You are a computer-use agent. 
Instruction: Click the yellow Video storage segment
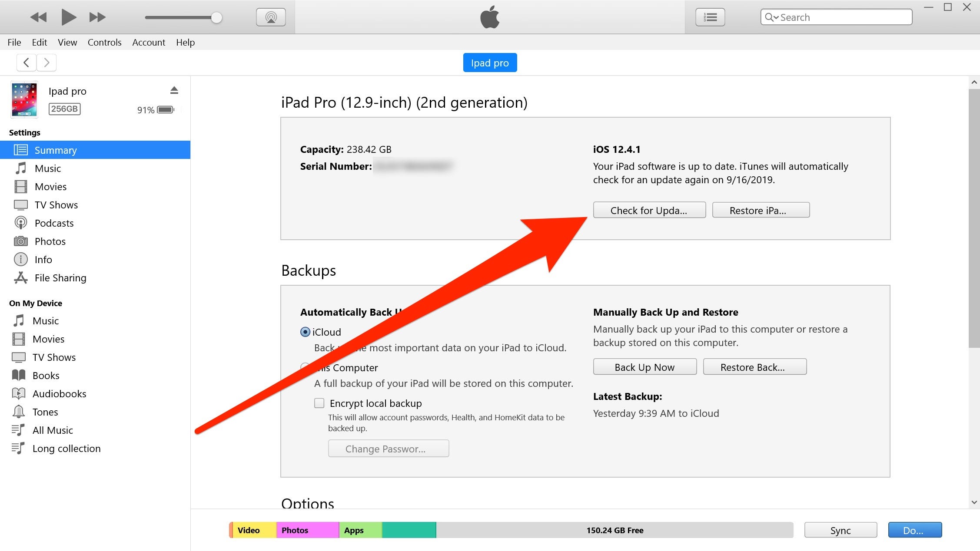coord(255,530)
